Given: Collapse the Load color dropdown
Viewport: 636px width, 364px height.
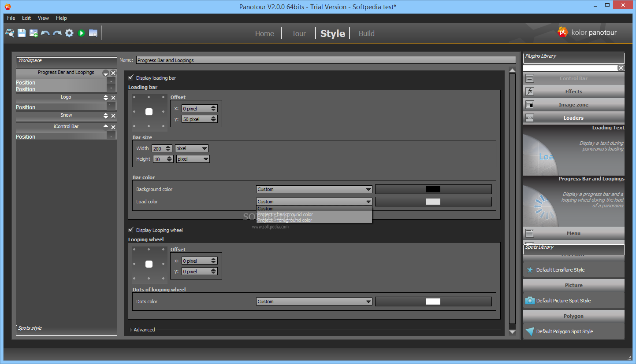Looking at the screenshot, I should coord(314,202).
